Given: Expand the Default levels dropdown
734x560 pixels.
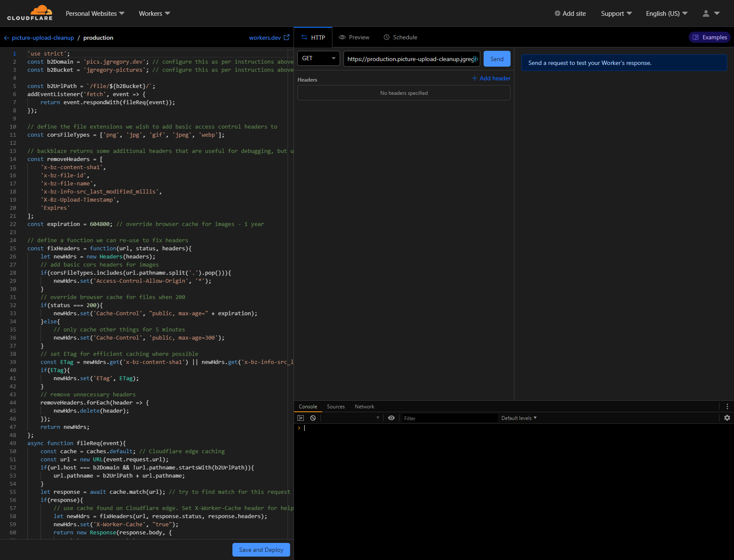Looking at the screenshot, I should 519,418.
